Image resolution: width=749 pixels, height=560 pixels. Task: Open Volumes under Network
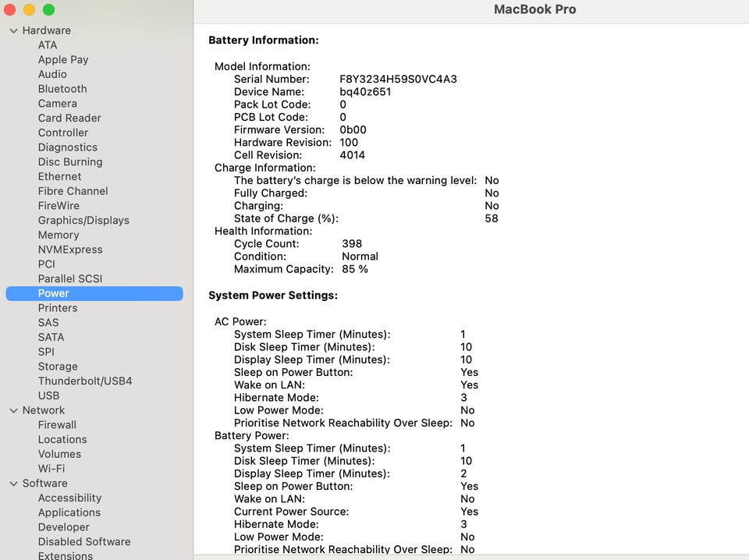point(59,454)
